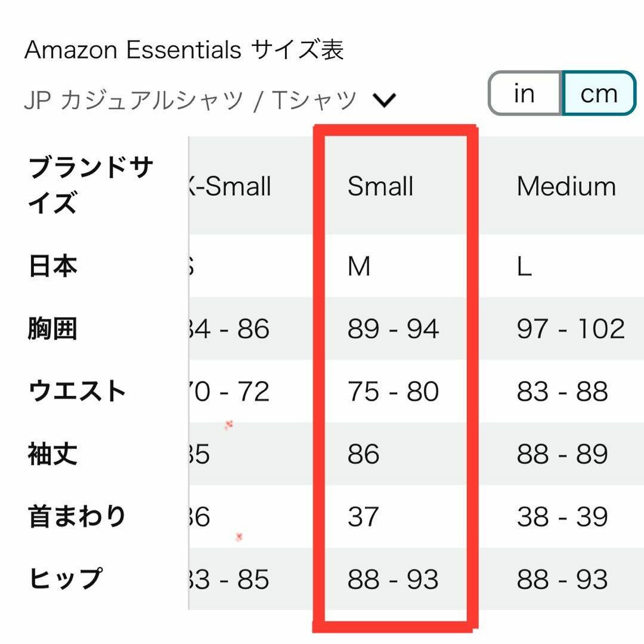Click the 袖丈 row label
This screenshot has height=644, width=644.
(52, 454)
